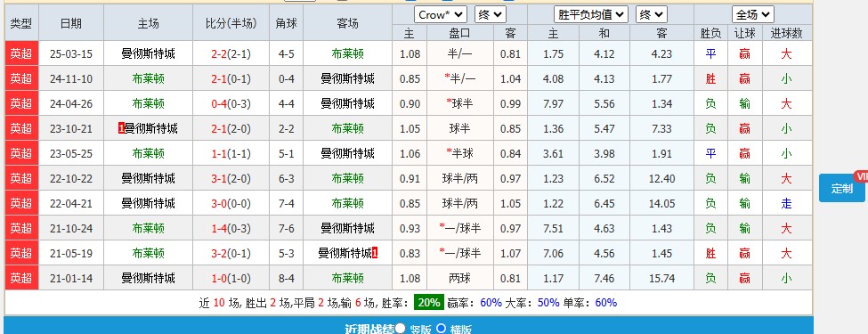Image resolution: width=868 pixels, height=334 pixels.
Task: Click the 近期战绩 section heading
Action: [369, 329]
